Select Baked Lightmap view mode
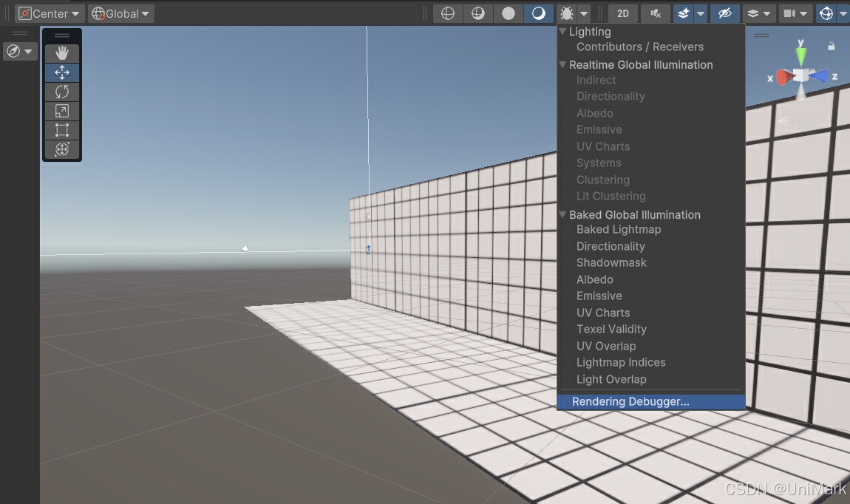Image resolution: width=850 pixels, height=504 pixels. click(x=619, y=229)
